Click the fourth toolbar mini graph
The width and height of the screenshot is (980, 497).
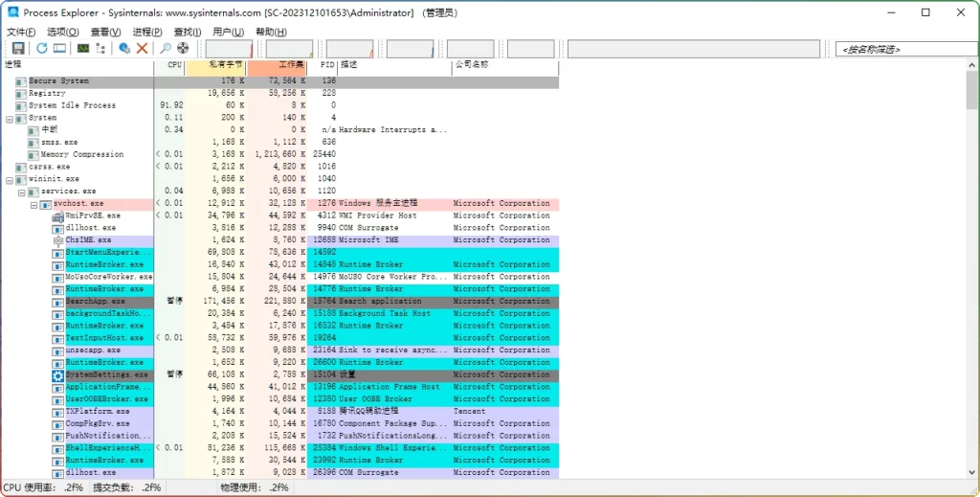click(410, 49)
